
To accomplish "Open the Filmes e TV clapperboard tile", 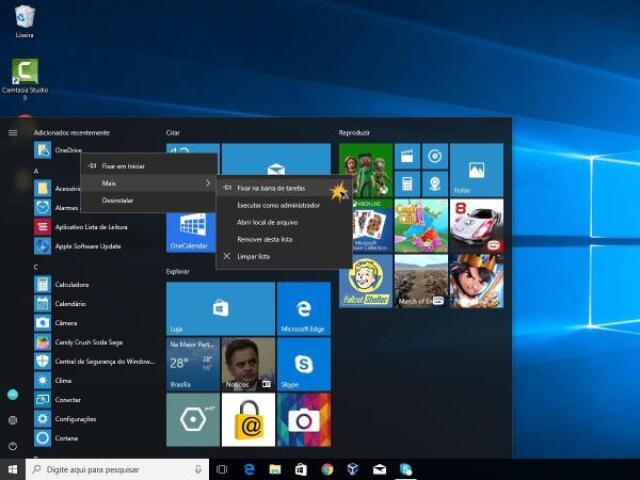I will 407,156.
